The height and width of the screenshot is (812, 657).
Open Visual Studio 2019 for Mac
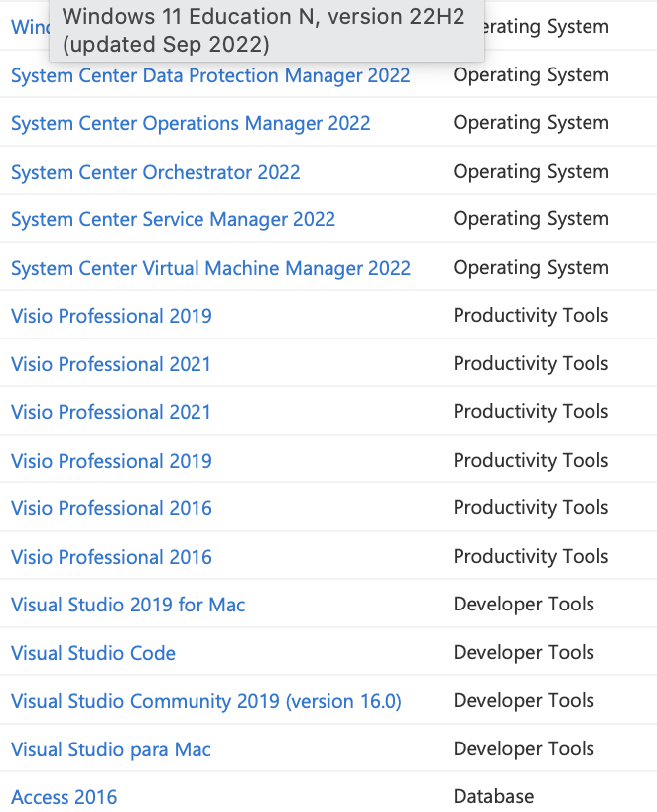tap(127, 605)
